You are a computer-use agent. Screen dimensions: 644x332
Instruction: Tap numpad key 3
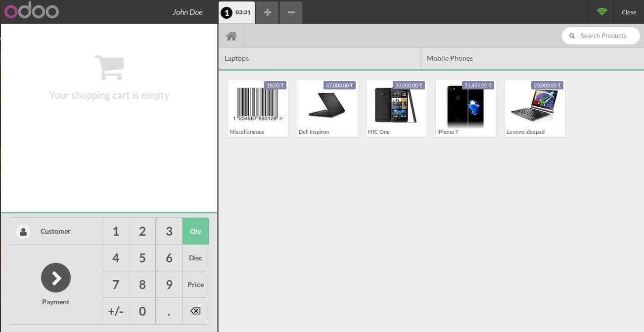(x=169, y=231)
